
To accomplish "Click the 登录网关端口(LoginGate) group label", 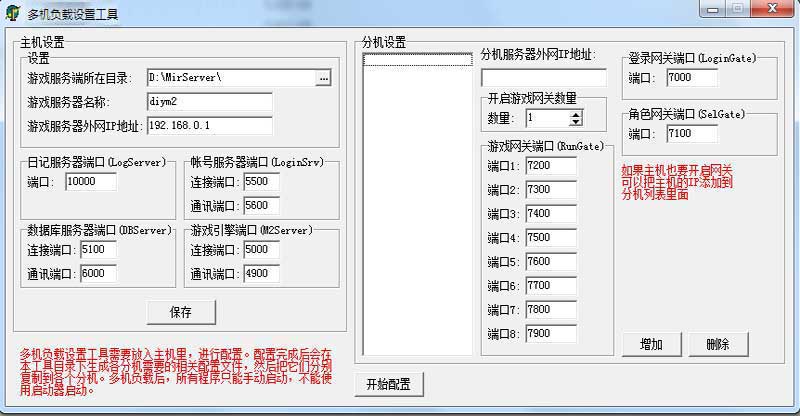I will [x=692, y=58].
